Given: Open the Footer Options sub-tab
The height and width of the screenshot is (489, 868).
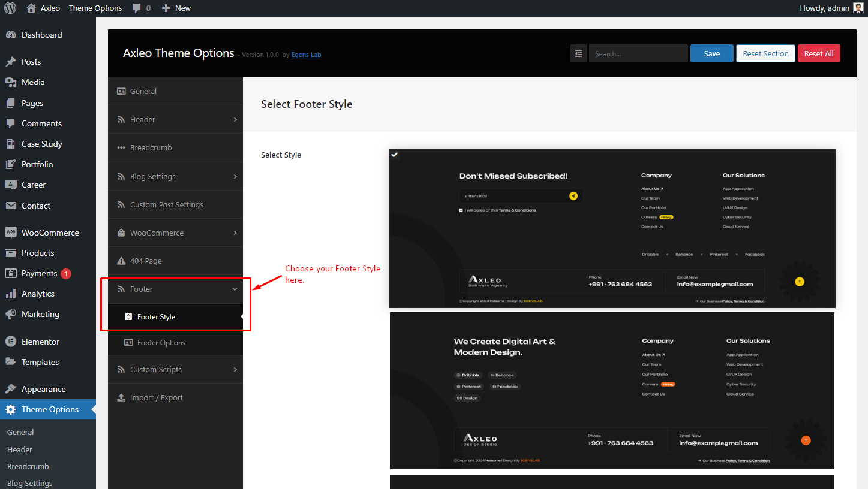Looking at the screenshot, I should tap(175, 343).
